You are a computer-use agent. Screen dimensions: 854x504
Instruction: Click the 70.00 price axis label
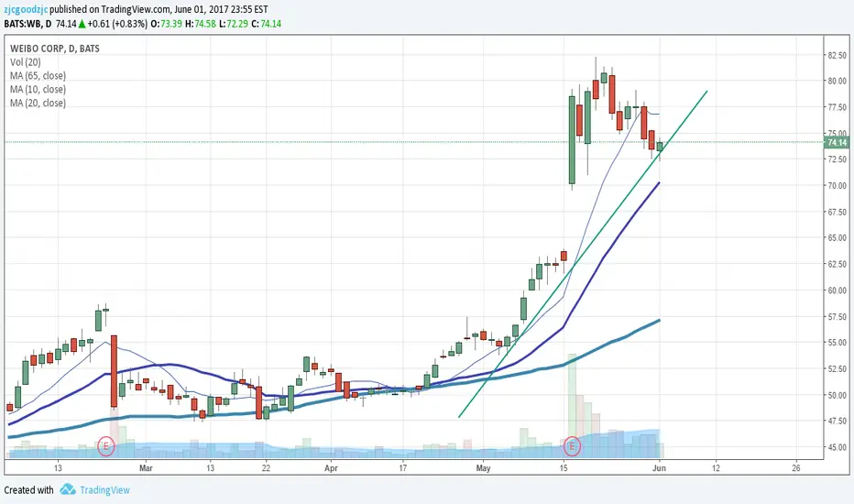(838, 185)
